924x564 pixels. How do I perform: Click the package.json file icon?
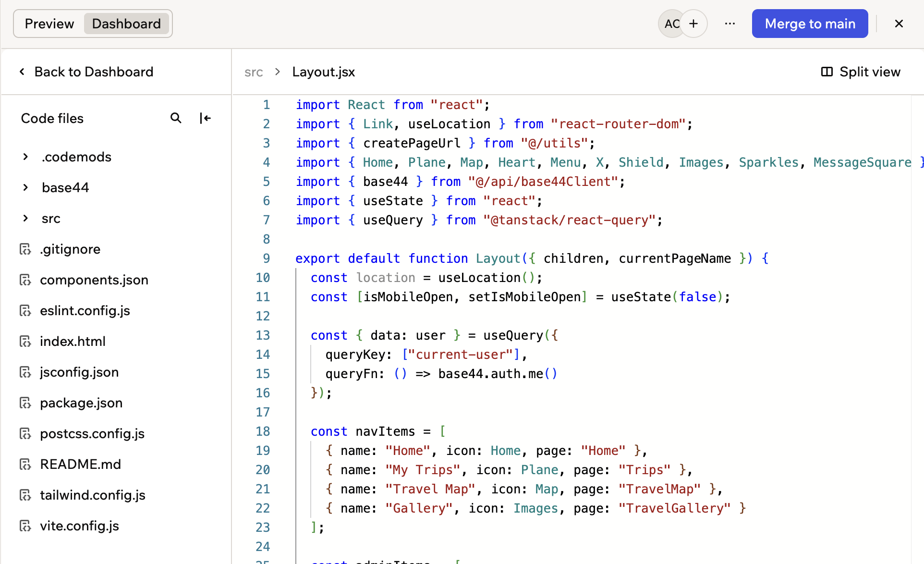coord(25,403)
